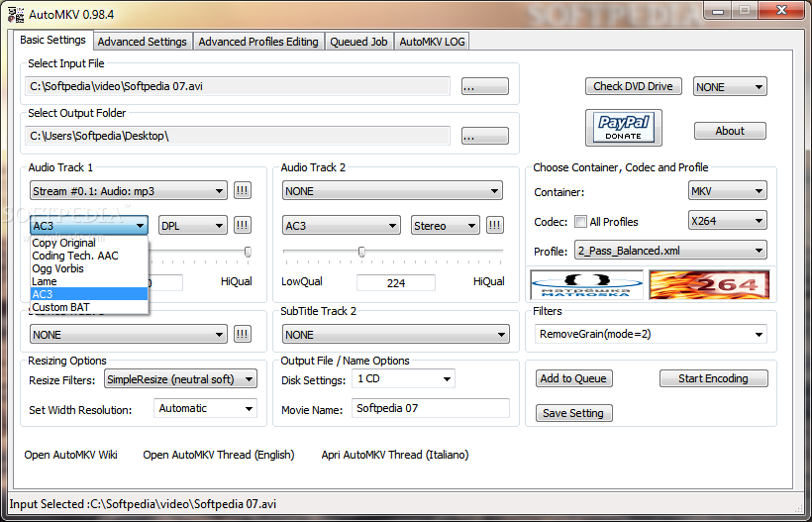Click Apri AutoMKV Thread (Italiano) link
Screen dimensions: 812x522
pyautogui.click(x=395, y=455)
